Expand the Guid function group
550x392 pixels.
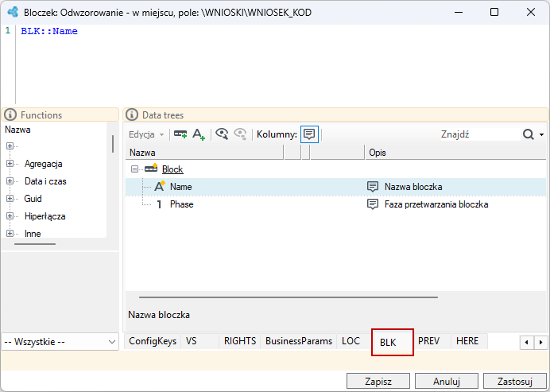click(x=10, y=199)
